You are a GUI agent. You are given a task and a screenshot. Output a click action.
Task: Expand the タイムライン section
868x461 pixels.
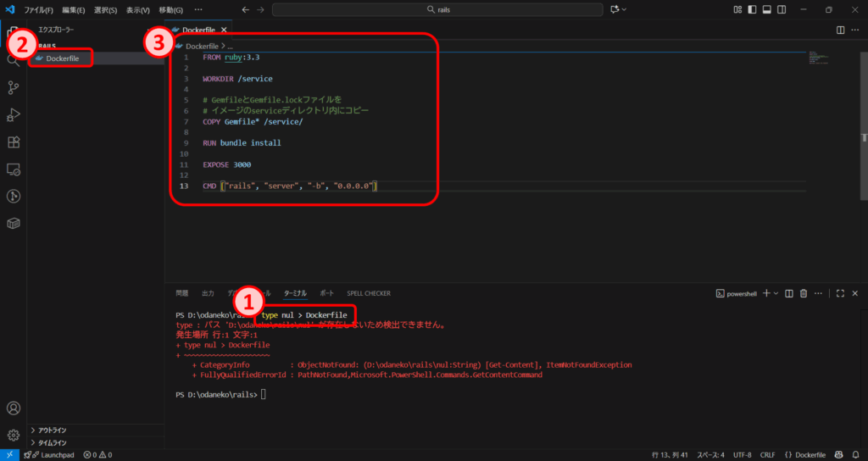point(52,442)
